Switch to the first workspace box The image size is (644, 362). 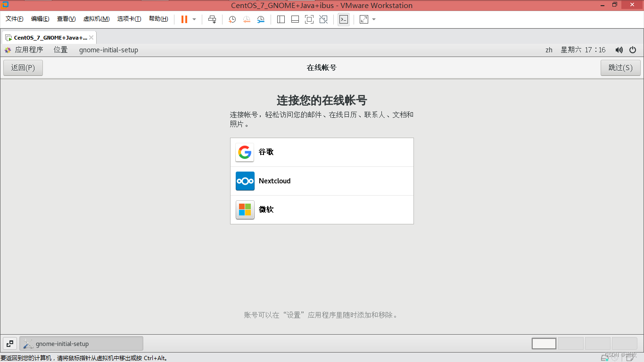(544, 344)
